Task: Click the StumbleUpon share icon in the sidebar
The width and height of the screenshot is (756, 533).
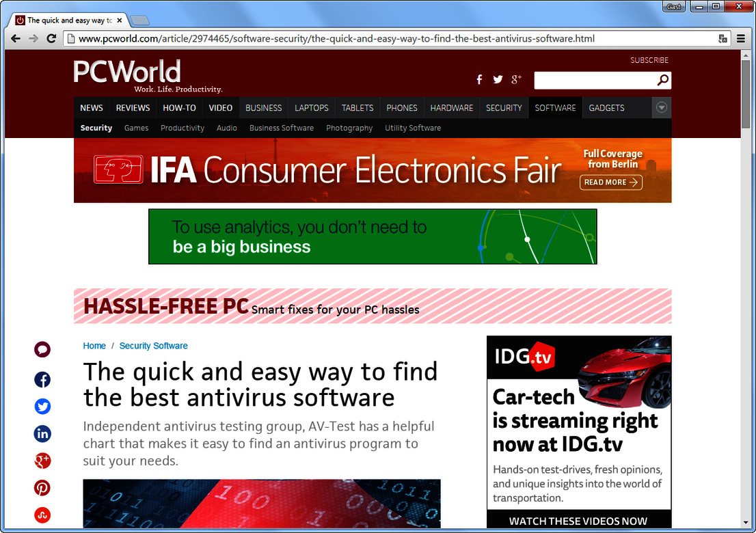Action: 42,515
